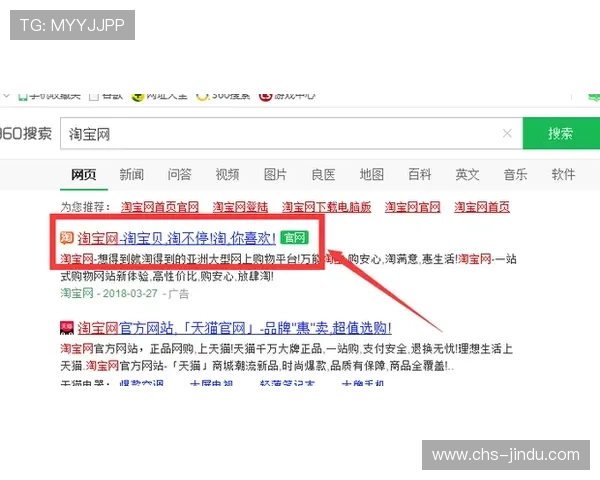Open result 淘宝网-淘宝贝,淘不停!淘,你喜欢!
Image resolution: width=600 pixels, height=480 pixels.
(x=176, y=238)
